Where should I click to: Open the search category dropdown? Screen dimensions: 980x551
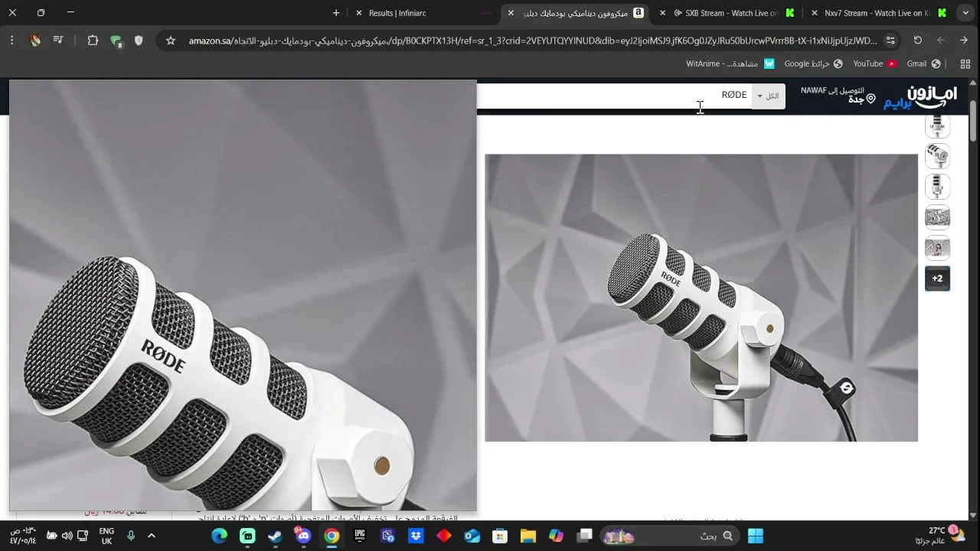tap(768, 96)
